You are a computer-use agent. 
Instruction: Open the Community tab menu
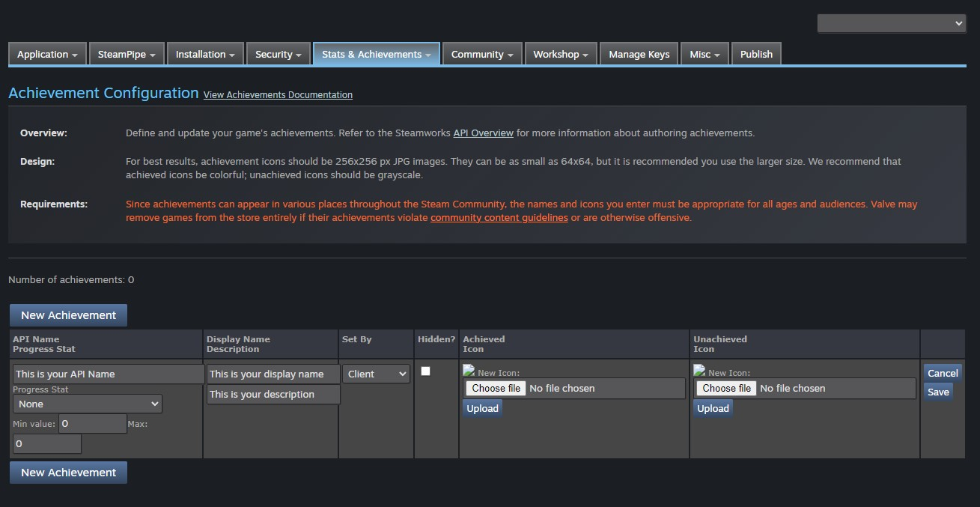482,54
